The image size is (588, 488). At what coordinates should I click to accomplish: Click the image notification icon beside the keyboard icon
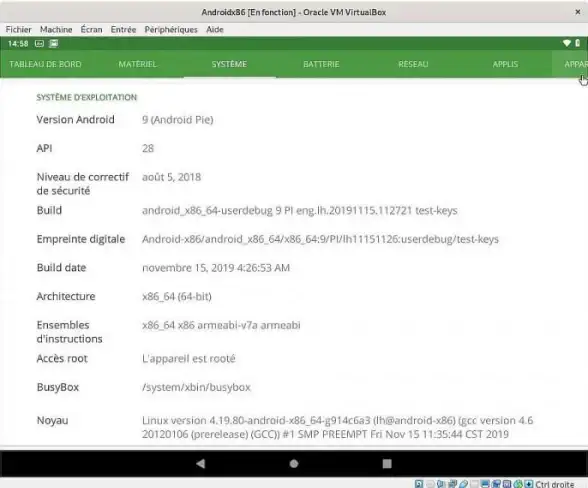click(54, 44)
